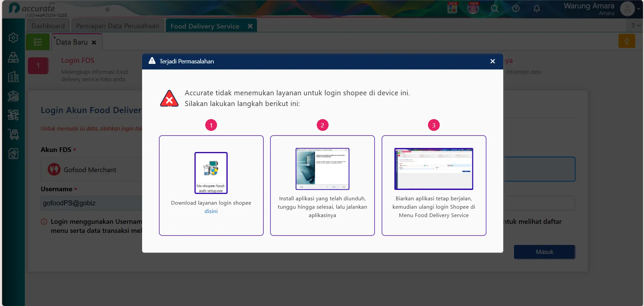
Task: Close the Food Delivery Service tab
Action: point(250,26)
